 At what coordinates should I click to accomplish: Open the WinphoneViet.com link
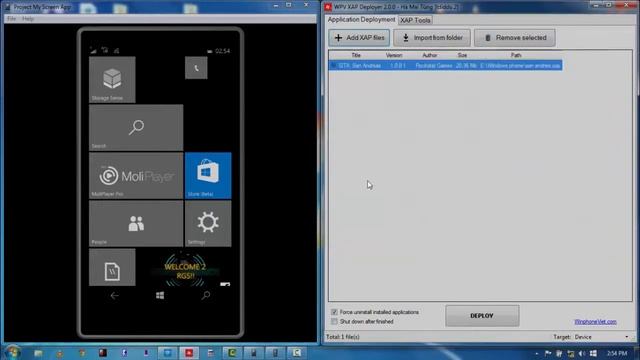click(595, 322)
